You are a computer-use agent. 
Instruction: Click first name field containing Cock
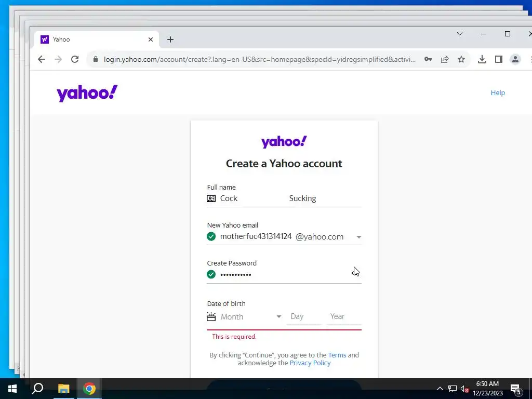(x=253, y=198)
